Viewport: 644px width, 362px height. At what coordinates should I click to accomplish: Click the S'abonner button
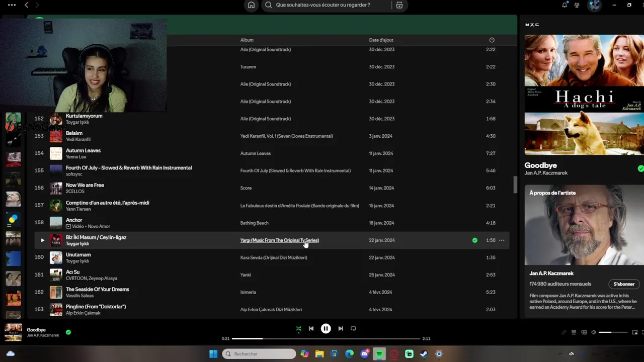tap(624, 284)
